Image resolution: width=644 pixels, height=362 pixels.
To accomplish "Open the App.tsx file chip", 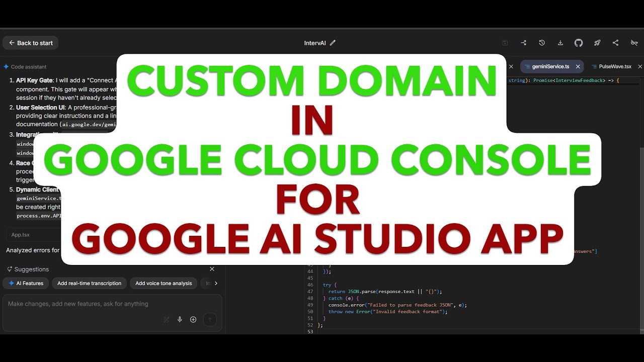I will point(21,235).
